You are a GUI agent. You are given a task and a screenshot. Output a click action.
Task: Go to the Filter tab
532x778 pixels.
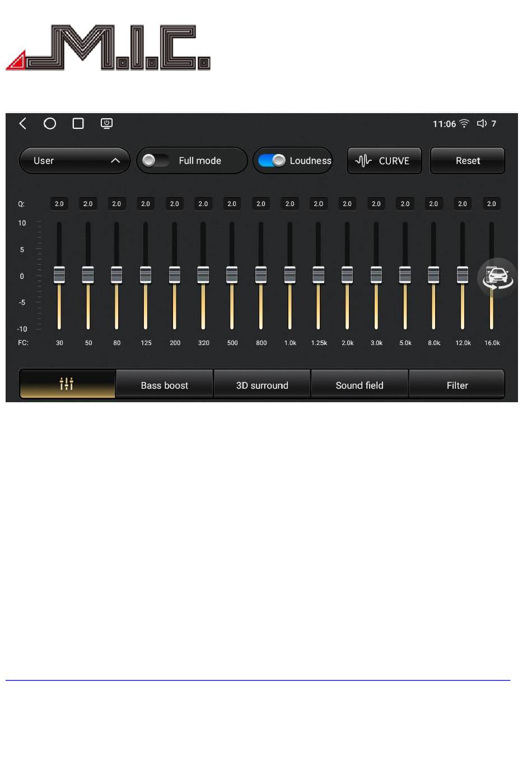point(457,385)
